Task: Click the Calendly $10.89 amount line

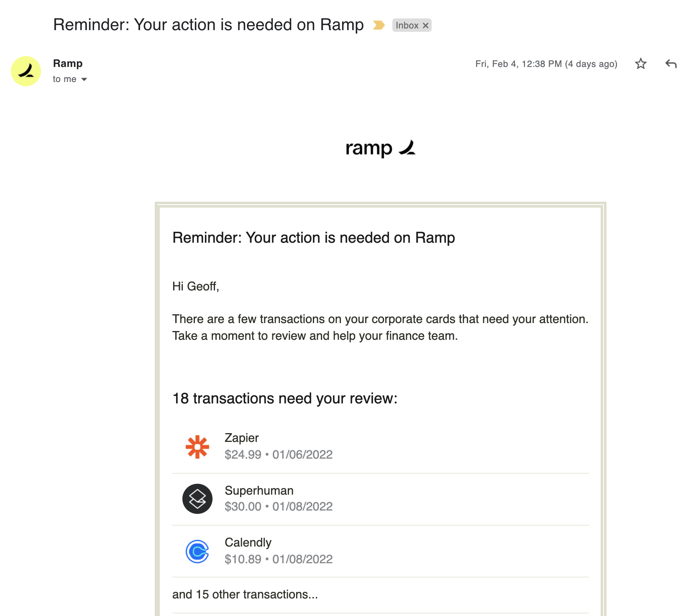Action: click(x=279, y=559)
